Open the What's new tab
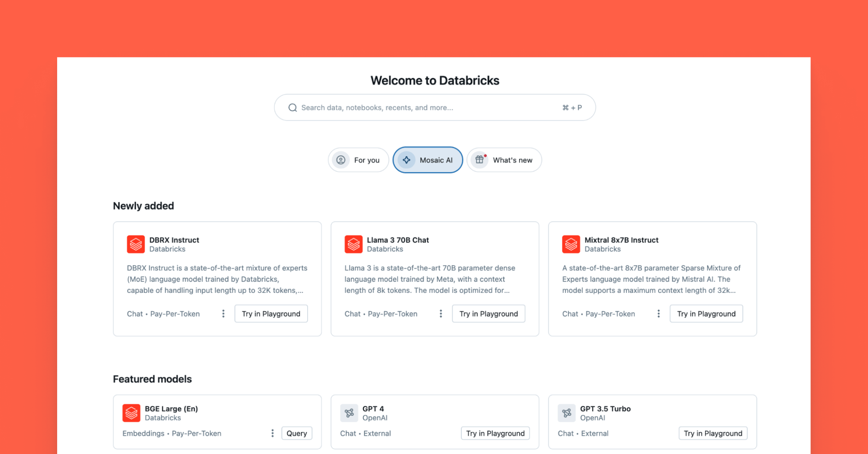The width and height of the screenshot is (868, 454). tap(504, 160)
